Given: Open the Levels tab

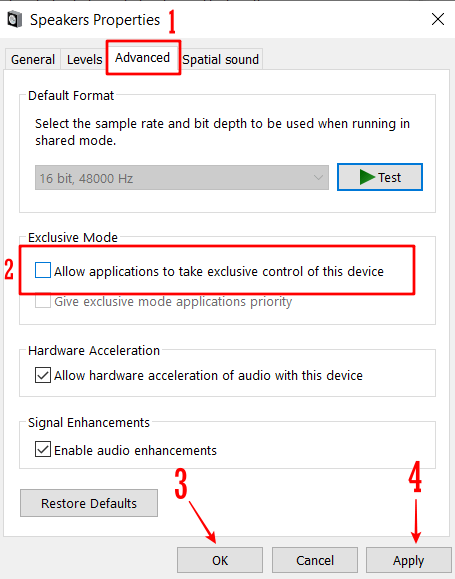Looking at the screenshot, I should (84, 59).
